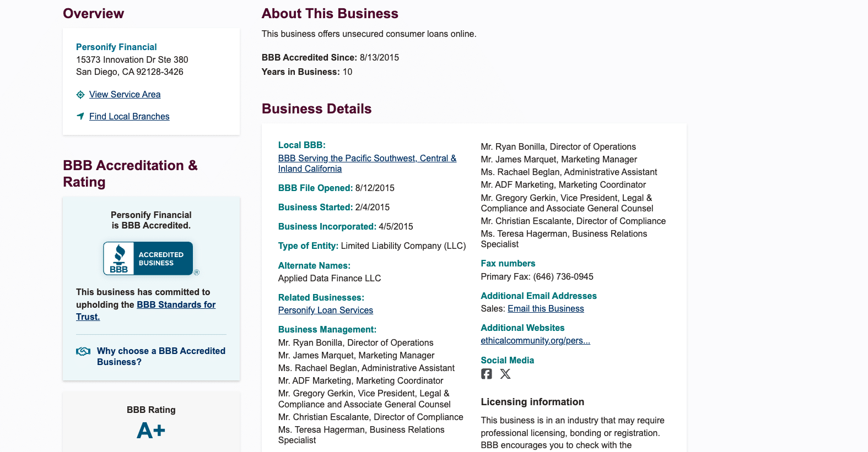868x452 pixels.
Task: Click Email this Business for Sales
Action: (x=545, y=308)
